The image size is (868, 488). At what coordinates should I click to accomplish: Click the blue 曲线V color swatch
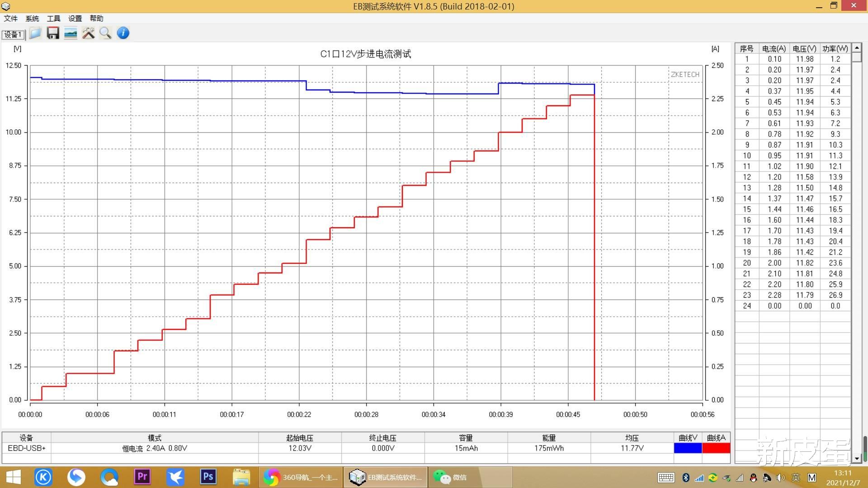[688, 448]
